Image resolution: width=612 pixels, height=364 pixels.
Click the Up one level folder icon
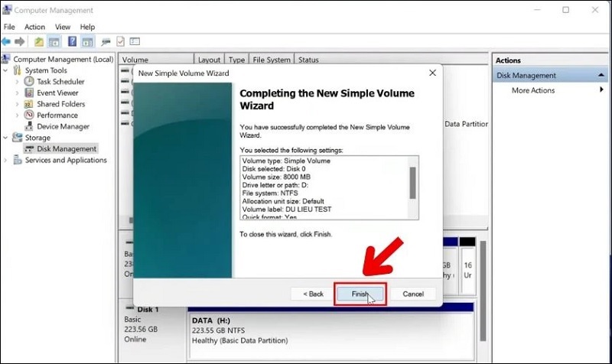[x=40, y=41]
